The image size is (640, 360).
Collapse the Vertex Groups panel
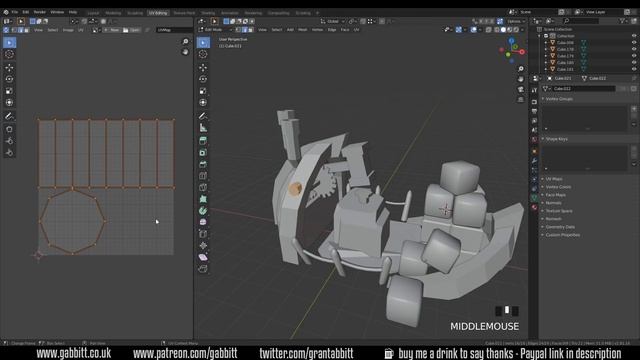[x=558, y=99]
